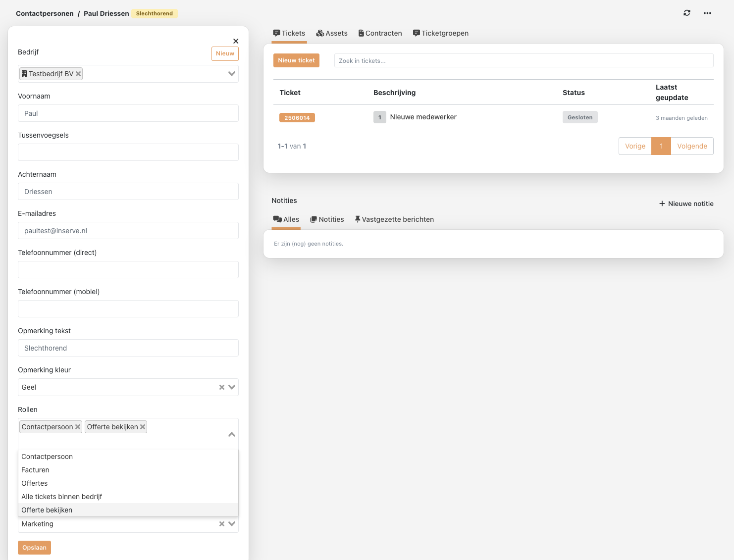
Task: Click the NIeuwe medewerker description
Action: click(423, 117)
